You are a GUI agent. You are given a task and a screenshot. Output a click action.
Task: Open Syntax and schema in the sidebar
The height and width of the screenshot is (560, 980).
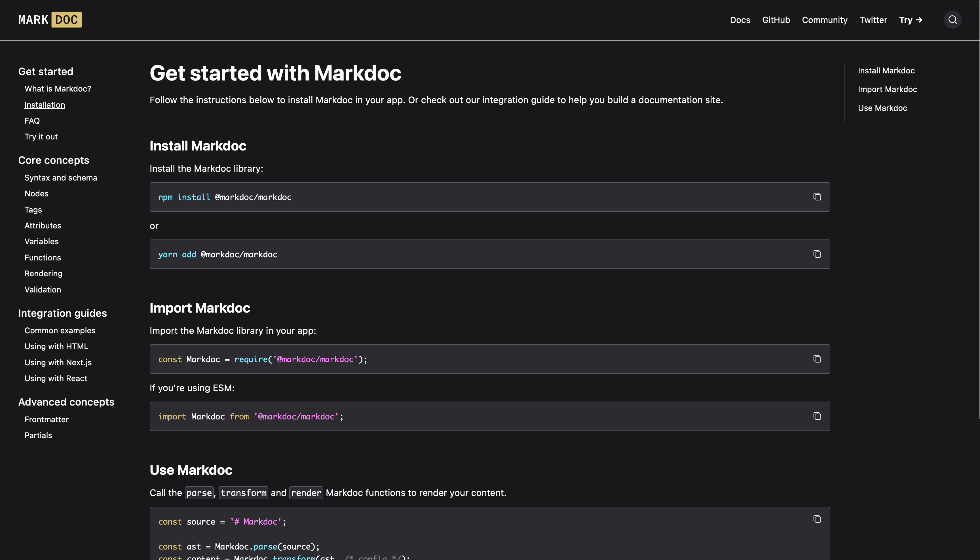point(61,178)
